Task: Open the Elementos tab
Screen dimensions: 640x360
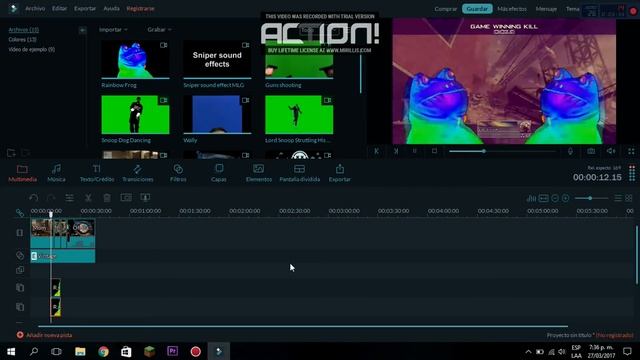Action: (259, 173)
